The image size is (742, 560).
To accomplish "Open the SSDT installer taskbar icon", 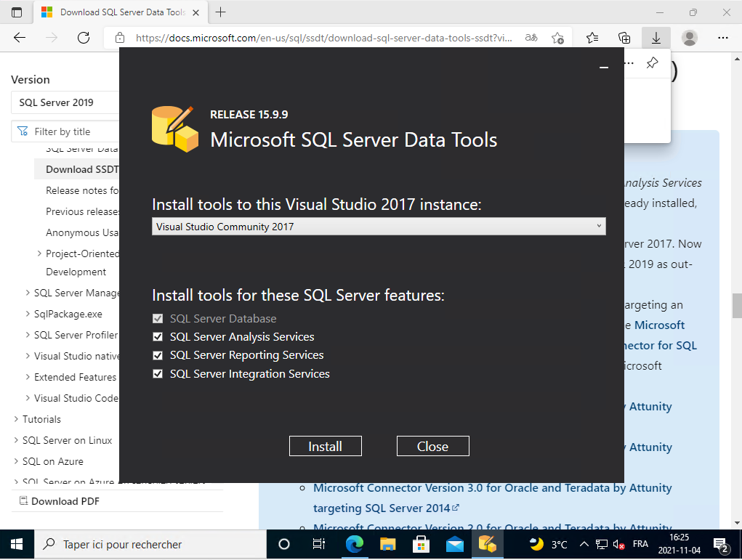I will (487, 544).
